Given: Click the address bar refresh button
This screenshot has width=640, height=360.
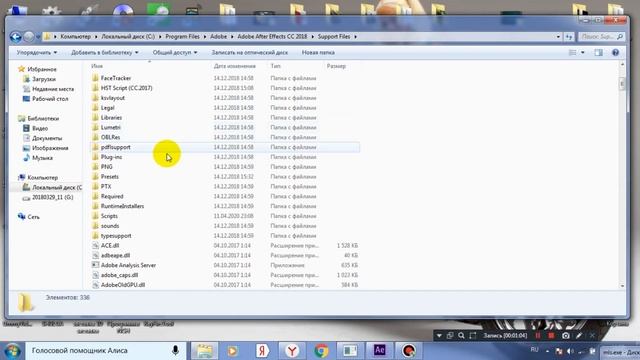Looking at the screenshot, I should [x=569, y=37].
